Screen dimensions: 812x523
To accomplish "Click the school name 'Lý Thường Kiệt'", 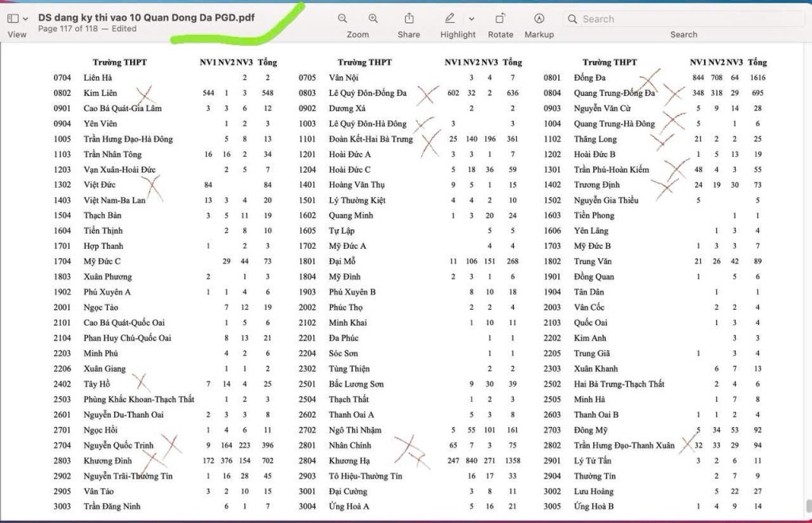I will [358, 200].
